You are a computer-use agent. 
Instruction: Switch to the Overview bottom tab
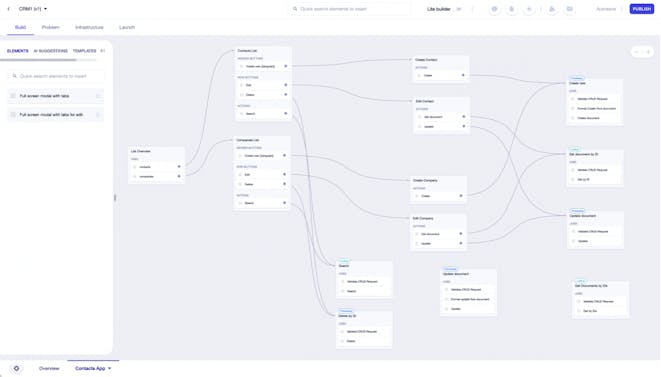[49, 368]
